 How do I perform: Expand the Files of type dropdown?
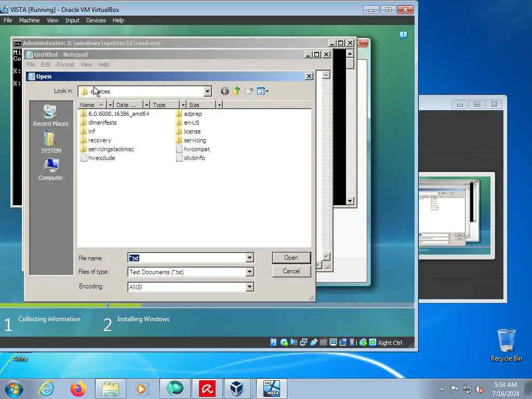tap(250, 272)
